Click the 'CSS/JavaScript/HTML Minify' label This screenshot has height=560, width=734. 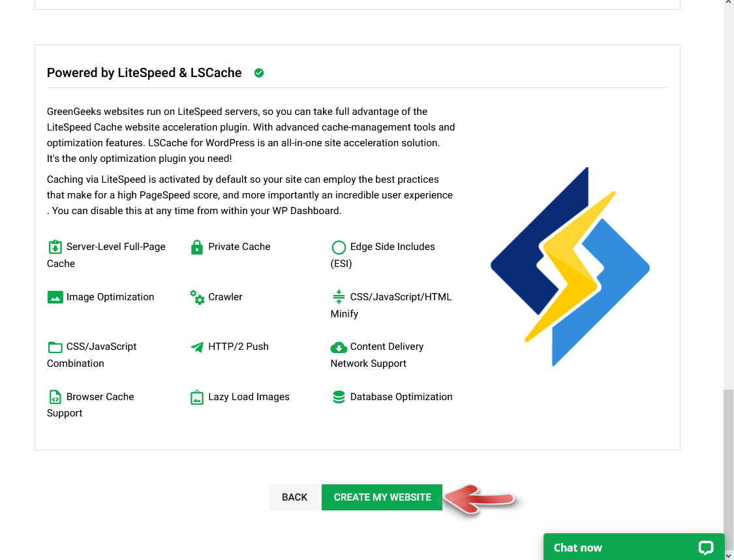391,305
